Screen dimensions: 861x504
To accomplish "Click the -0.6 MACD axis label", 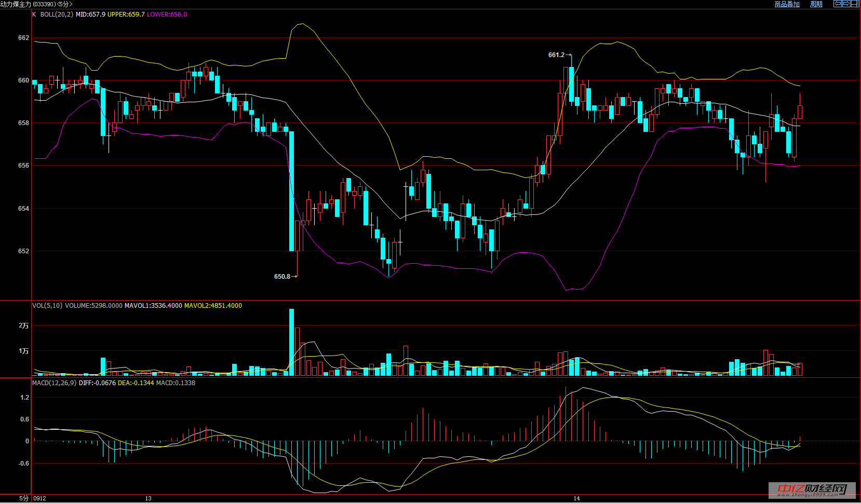I will (23, 464).
